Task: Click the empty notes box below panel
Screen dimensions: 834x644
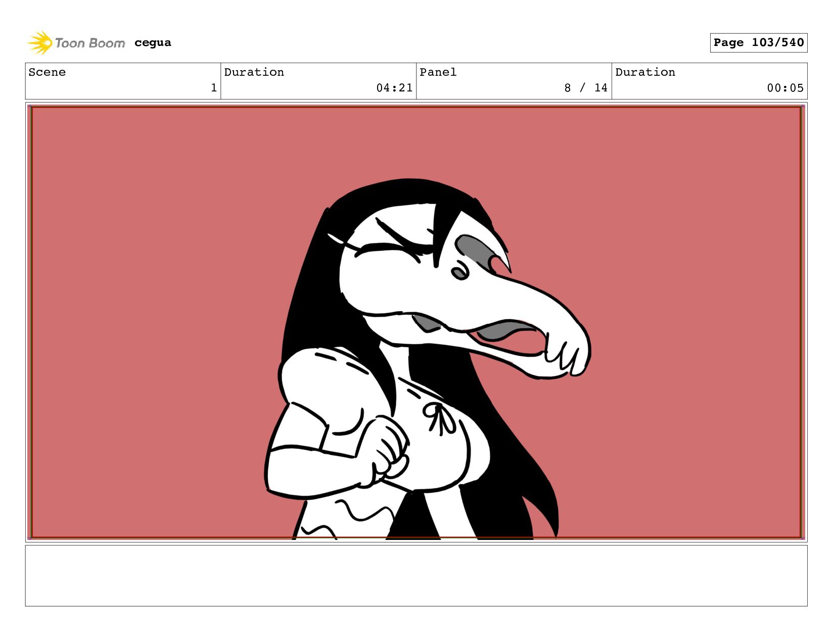Action: [416, 575]
